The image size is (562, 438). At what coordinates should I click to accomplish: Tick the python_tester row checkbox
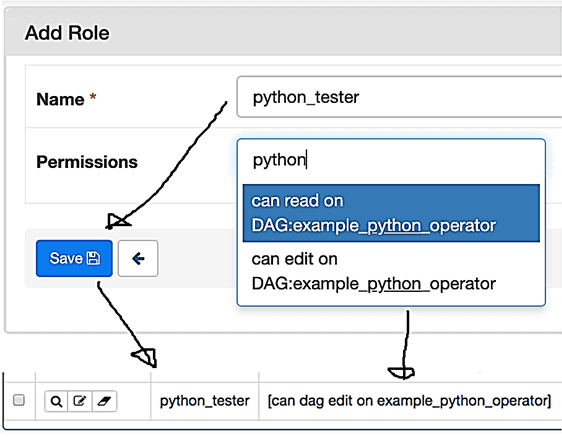coord(19,400)
